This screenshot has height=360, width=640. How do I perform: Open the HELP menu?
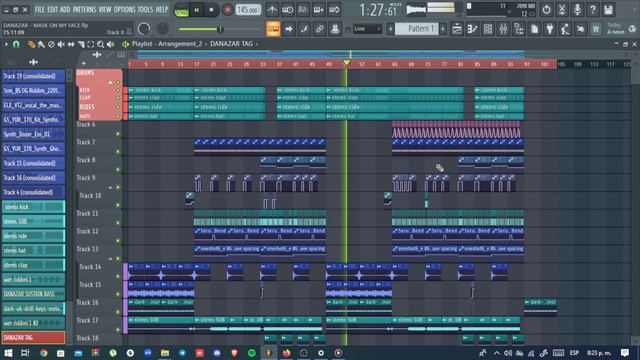tap(162, 9)
